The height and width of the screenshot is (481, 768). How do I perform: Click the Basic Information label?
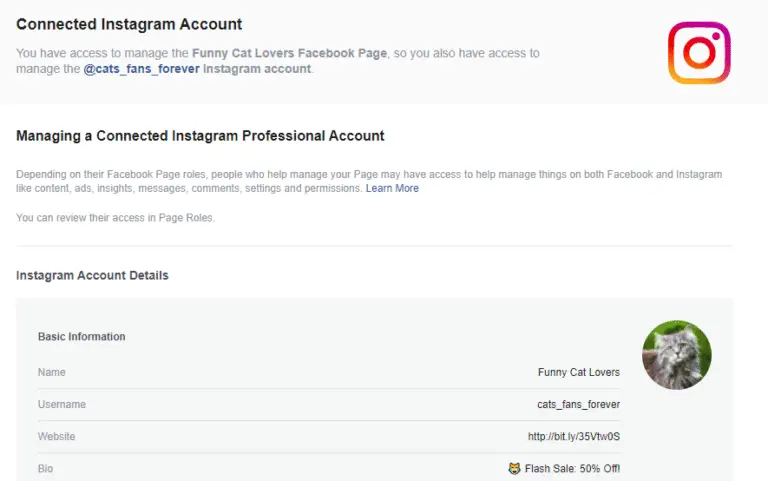(81, 337)
